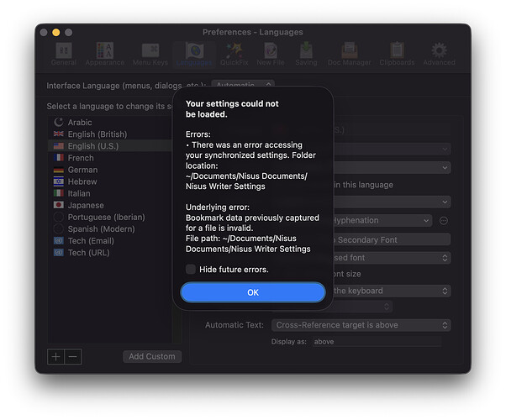This screenshot has height=420, width=506.
Task: Select Italian in the language list
Action: [x=110, y=193]
